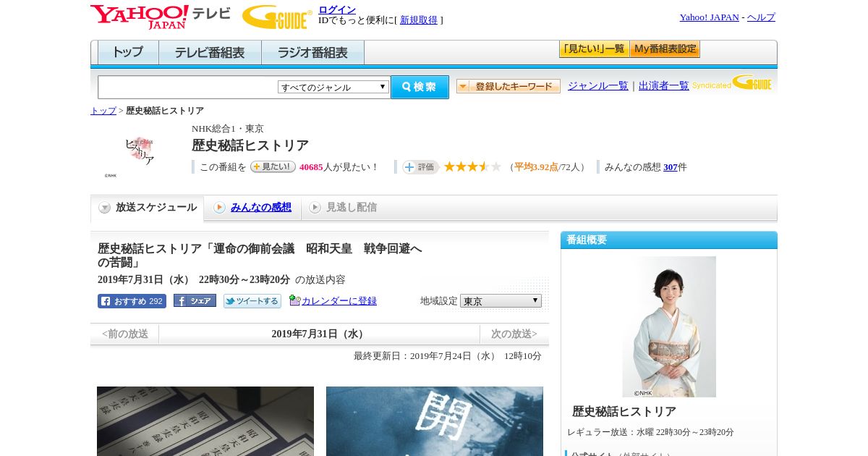Click 新規取得 to create an ID
This screenshot has width=868, height=456.
click(x=419, y=20)
